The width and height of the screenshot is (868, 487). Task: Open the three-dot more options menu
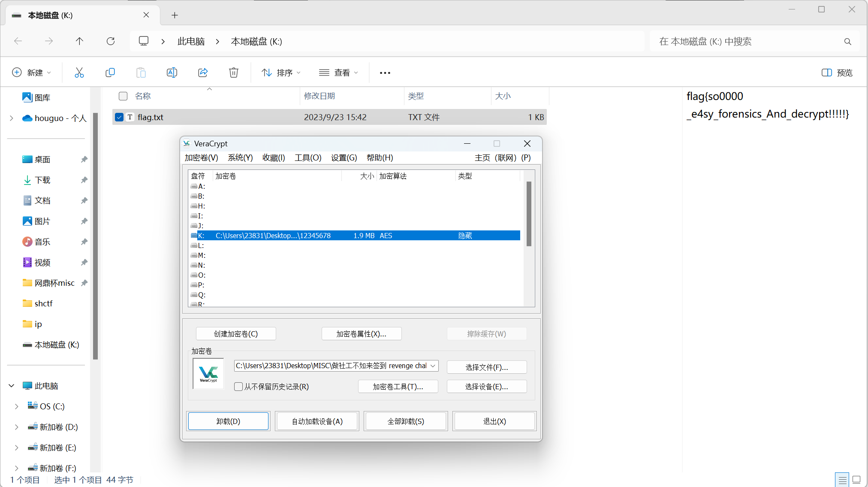[385, 73]
